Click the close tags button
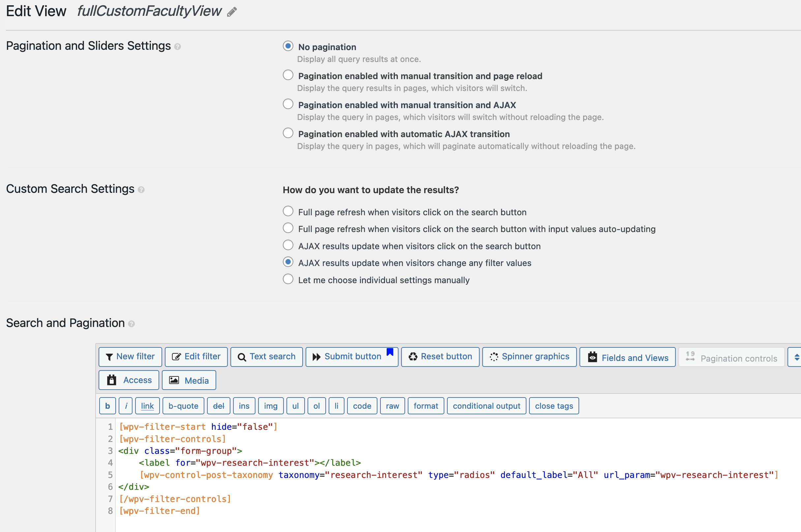Image resolution: width=801 pixels, height=532 pixels. click(554, 406)
